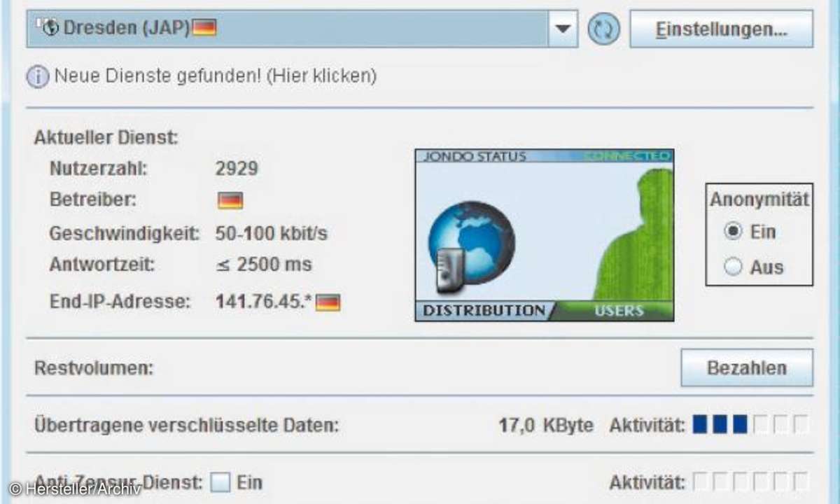
Task: Click the End-IP address 141.76.45.*
Action: (264, 302)
